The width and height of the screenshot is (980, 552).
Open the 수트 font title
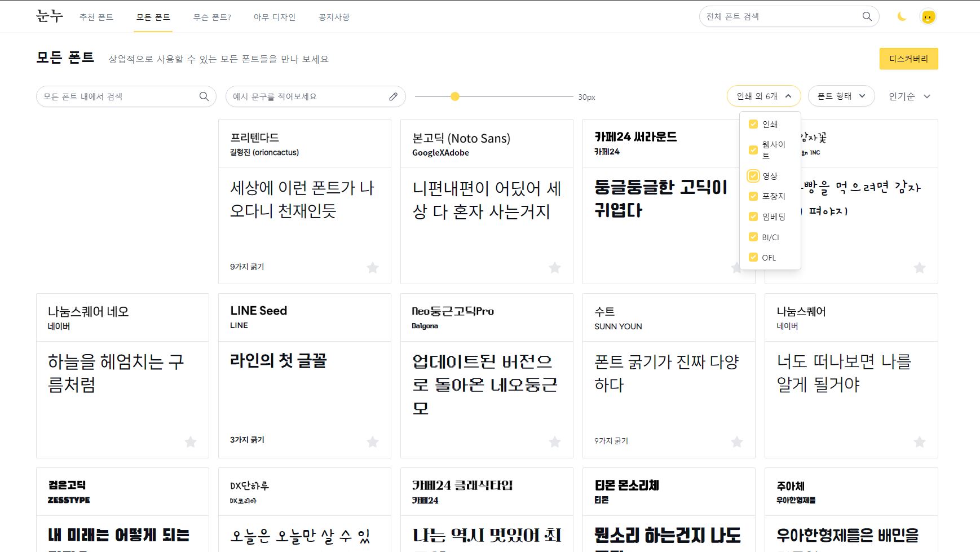coord(604,311)
